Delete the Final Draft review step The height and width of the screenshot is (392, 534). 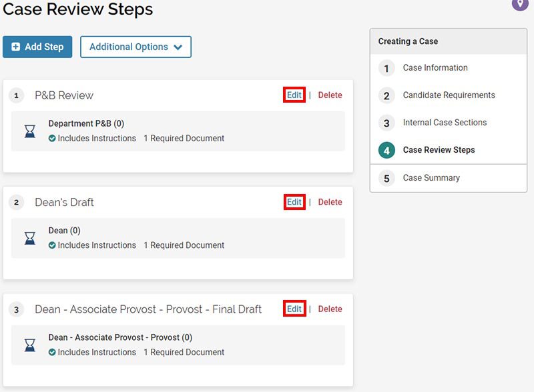(x=330, y=309)
